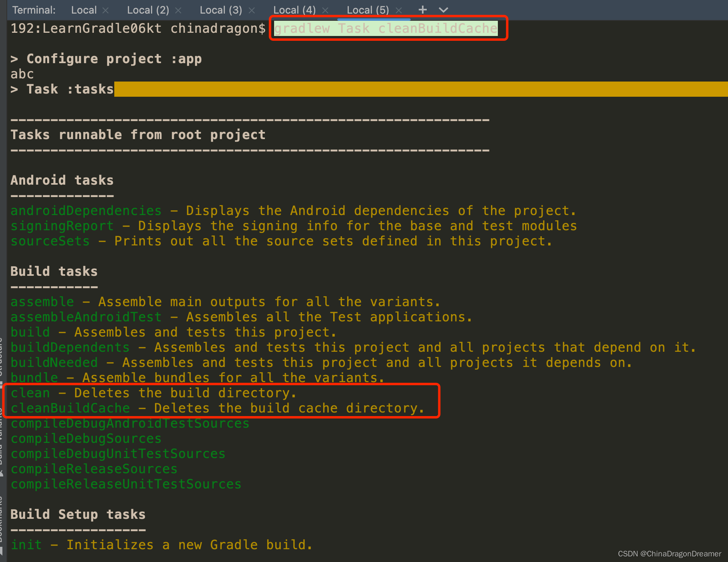Image resolution: width=728 pixels, height=562 pixels.
Task: Switch to the Local terminal tab
Action: point(84,10)
